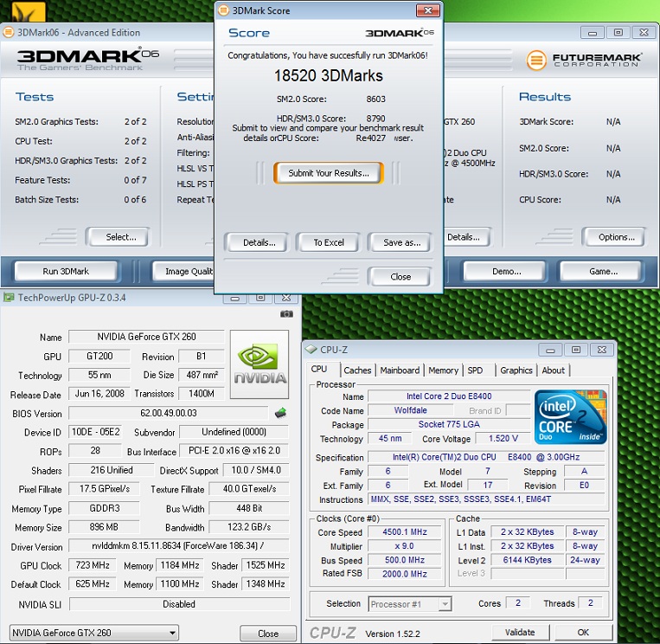Click the Instructions field in CPU-Z
Screen dimensions: 660x644
point(486,499)
